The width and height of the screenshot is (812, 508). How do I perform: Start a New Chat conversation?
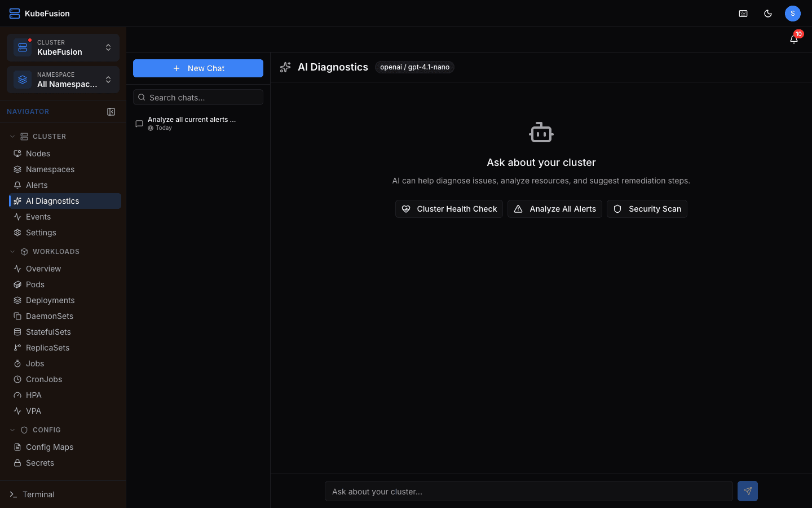[198, 68]
